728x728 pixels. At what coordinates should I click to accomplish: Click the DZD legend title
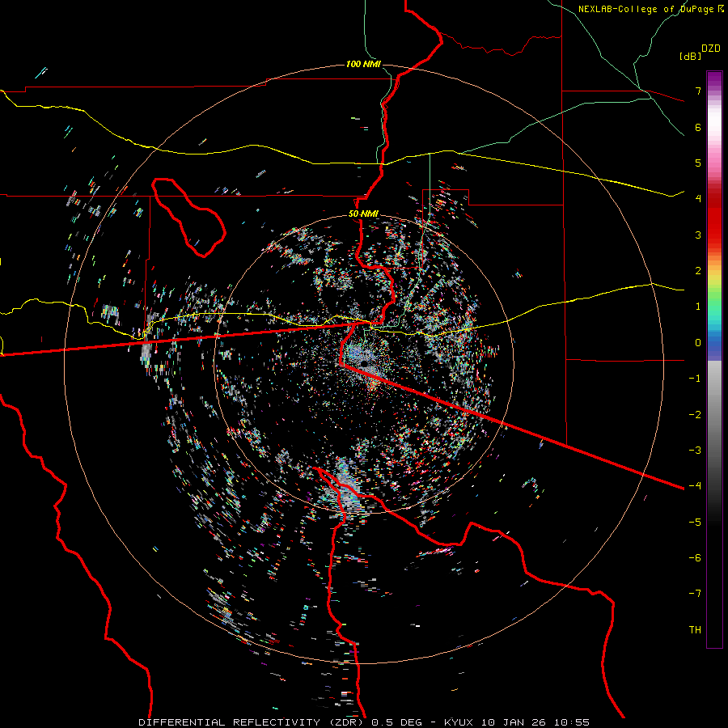(711, 49)
